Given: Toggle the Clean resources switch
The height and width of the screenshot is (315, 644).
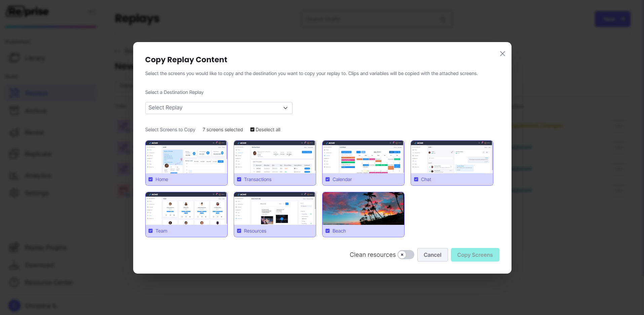Looking at the screenshot, I should coord(406,255).
